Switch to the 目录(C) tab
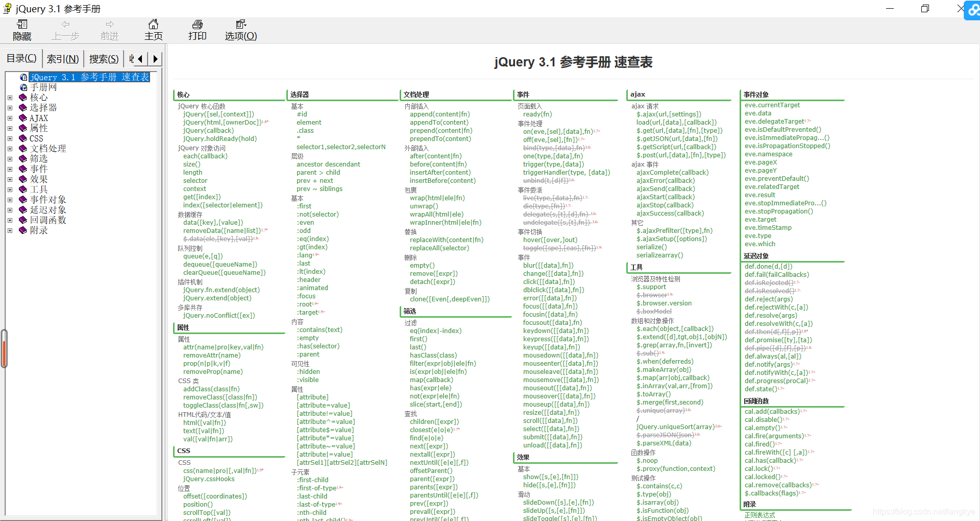980x521 pixels. [21, 58]
